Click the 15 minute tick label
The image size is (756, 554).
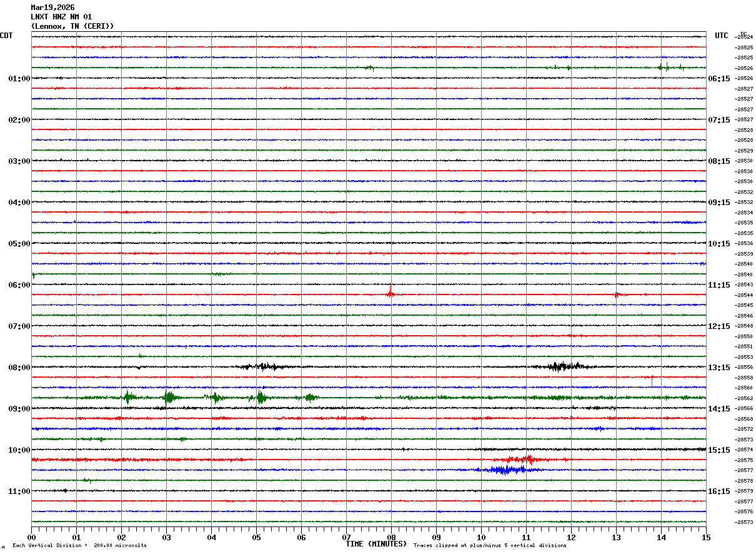(706, 538)
